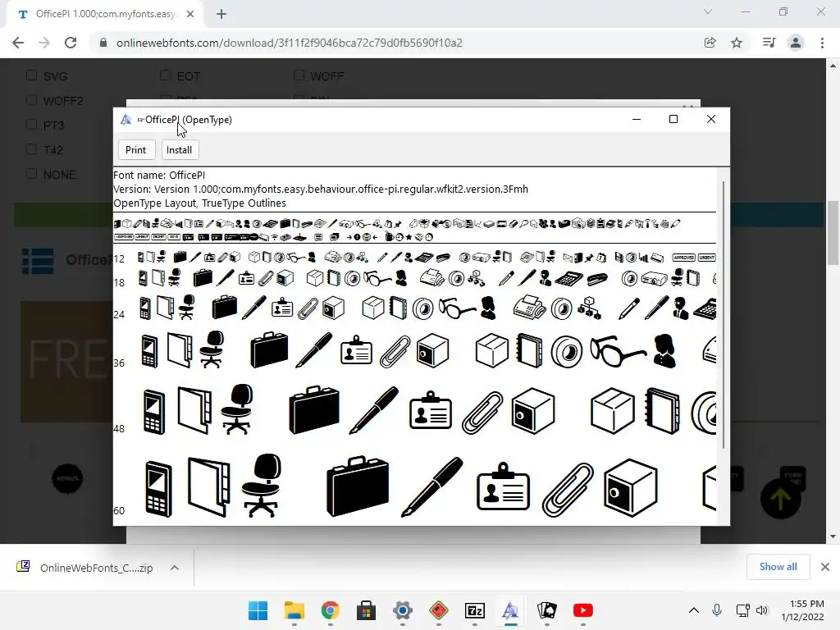This screenshot has width=840, height=630.
Task: Tick the WOFF format checkbox
Action: tap(299, 75)
